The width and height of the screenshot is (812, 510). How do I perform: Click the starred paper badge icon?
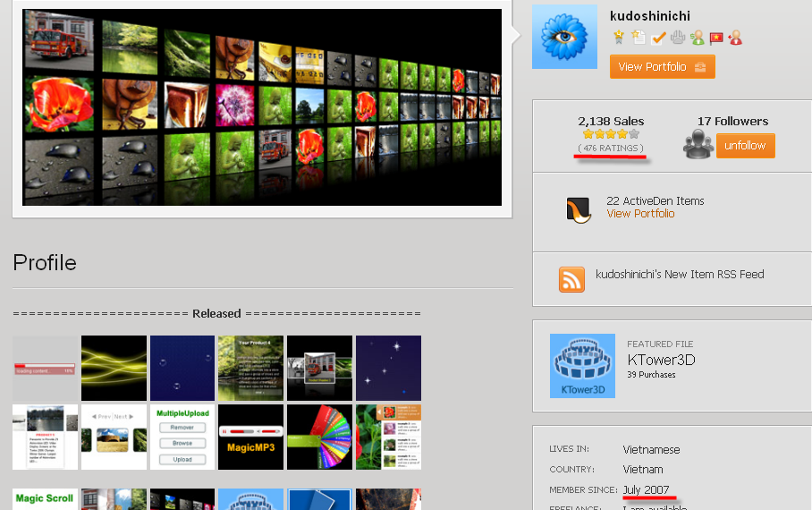pos(638,38)
